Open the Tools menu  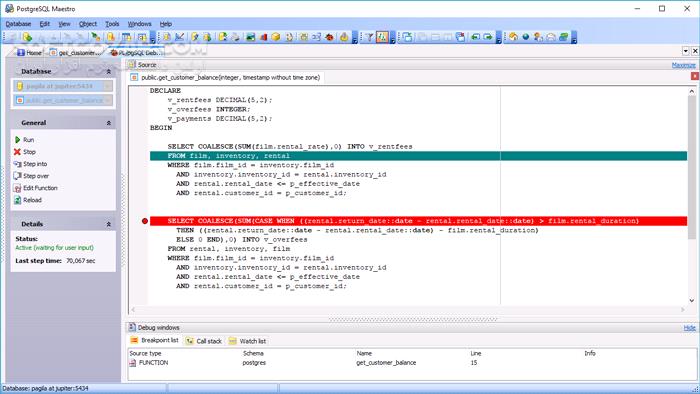[x=112, y=24]
